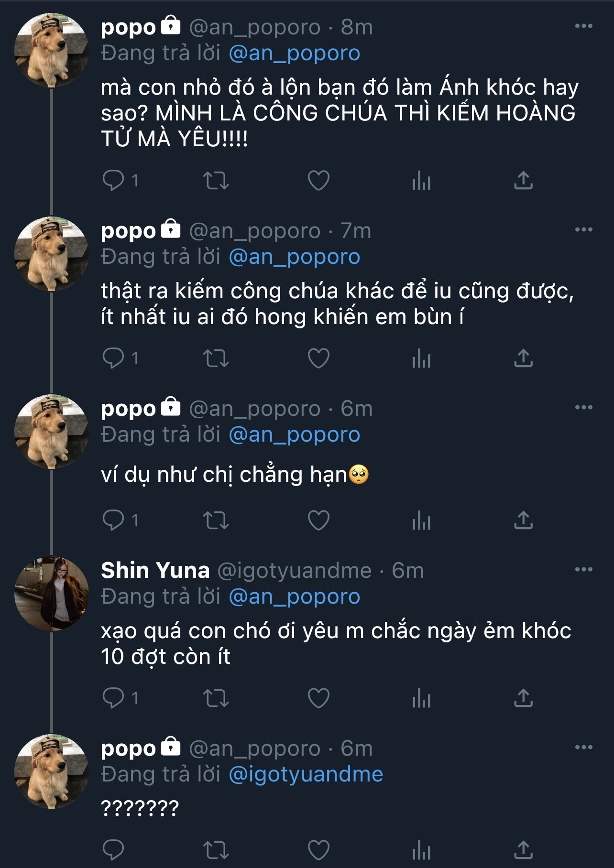View analytics of the 'ví dụ như chị' tweet

(x=421, y=520)
